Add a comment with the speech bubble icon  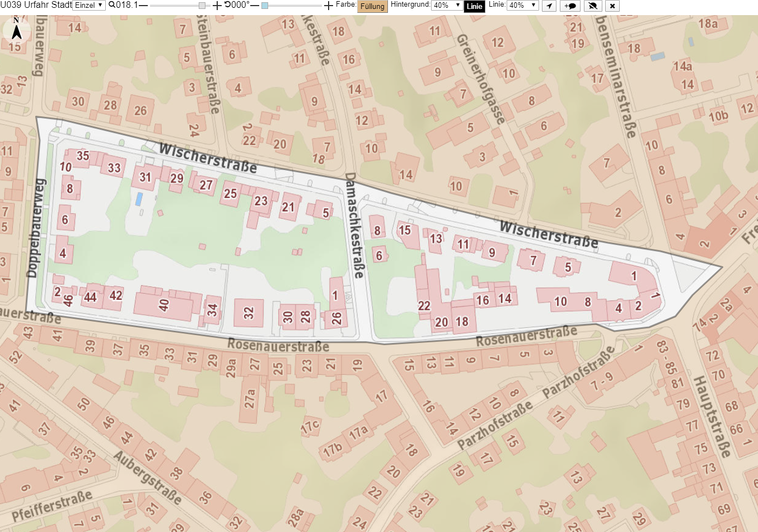pyautogui.click(x=570, y=6)
